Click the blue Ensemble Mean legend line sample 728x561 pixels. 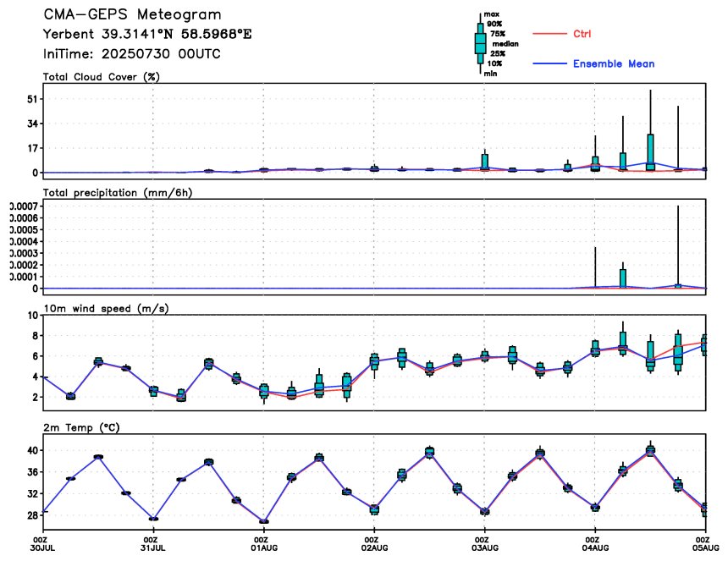pos(549,63)
